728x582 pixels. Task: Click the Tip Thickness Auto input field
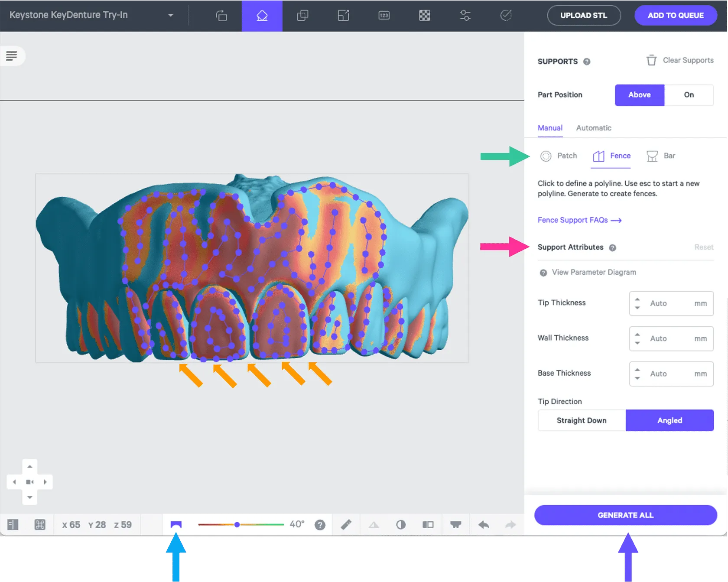click(x=671, y=303)
